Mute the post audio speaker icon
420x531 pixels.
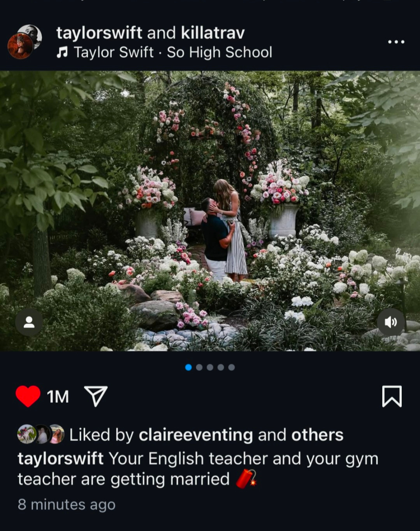pyautogui.click(x=390, y=322)
